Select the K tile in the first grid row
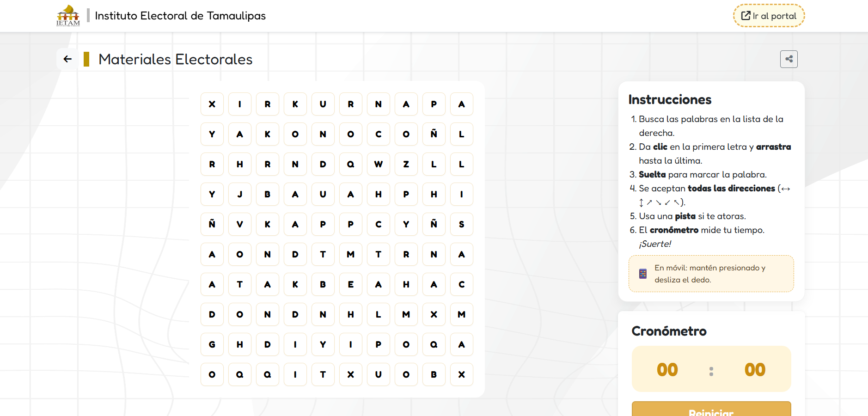The height and width of the screenshot is (416, 868). pyautogui.click(x=295, y=104)
